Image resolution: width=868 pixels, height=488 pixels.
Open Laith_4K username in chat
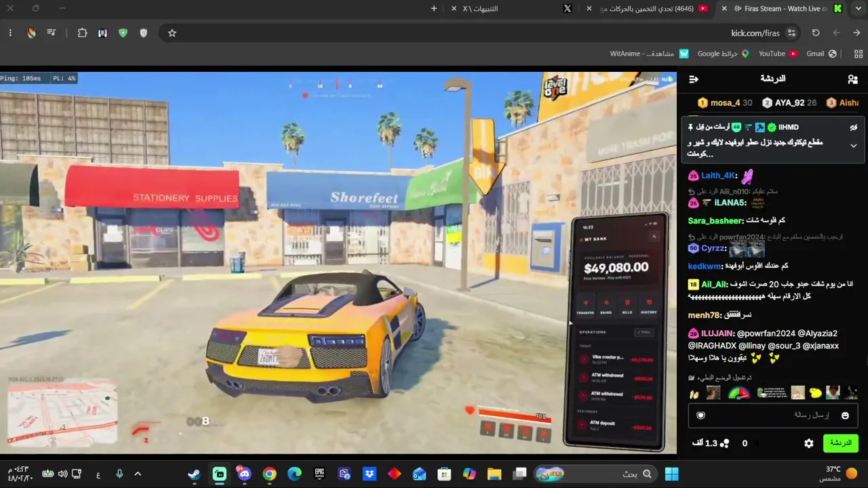coord(719,176)
